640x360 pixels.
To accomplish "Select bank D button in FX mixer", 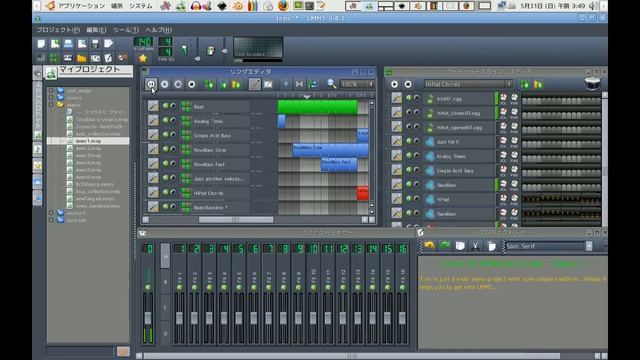I will [x=165, y=333].
